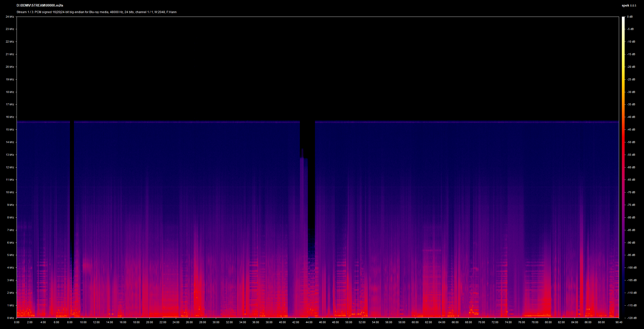This screenshot has height=329, width=644.
Task: Click the "74:00" time axis label
Action: tap(508, 322)
